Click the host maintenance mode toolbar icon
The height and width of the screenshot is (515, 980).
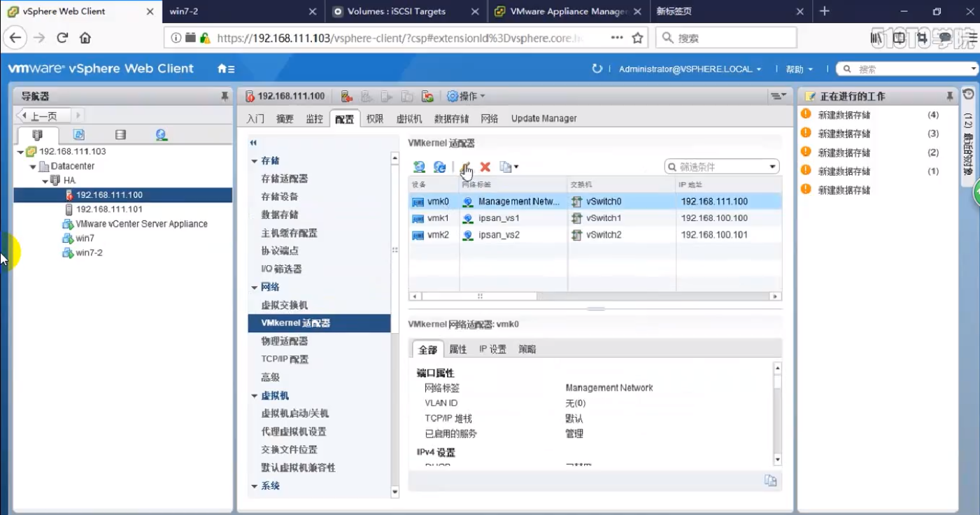point(346,96)
